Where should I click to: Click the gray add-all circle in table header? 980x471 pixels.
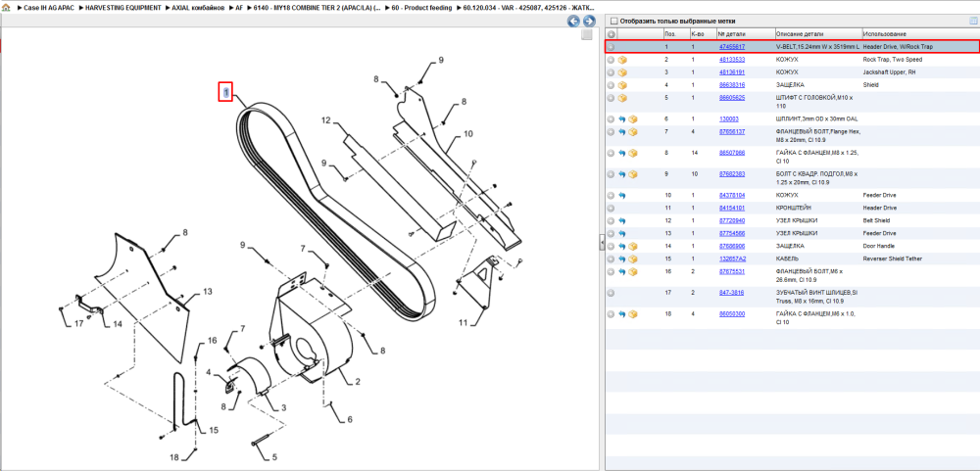coord(612,33)
